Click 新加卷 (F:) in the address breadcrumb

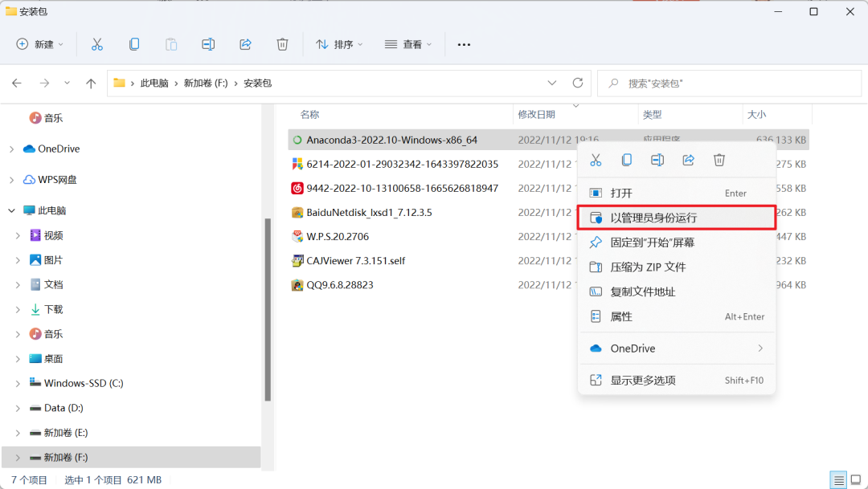point(206,83)
